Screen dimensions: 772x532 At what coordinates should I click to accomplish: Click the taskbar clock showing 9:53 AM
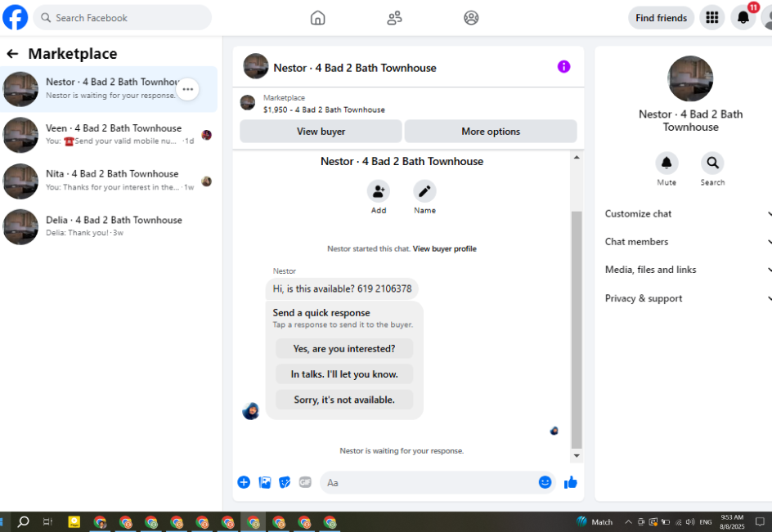pos(732,522)
